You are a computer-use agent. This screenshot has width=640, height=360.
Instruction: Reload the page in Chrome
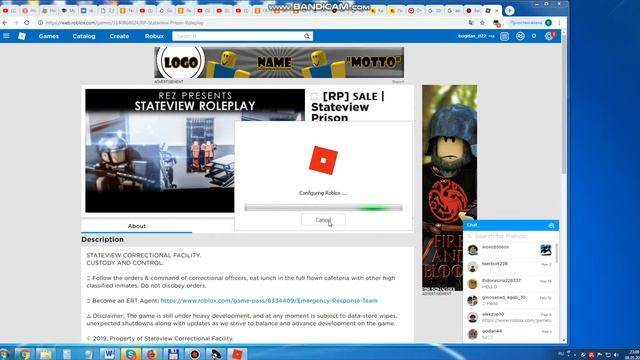(x=27, y=23)
